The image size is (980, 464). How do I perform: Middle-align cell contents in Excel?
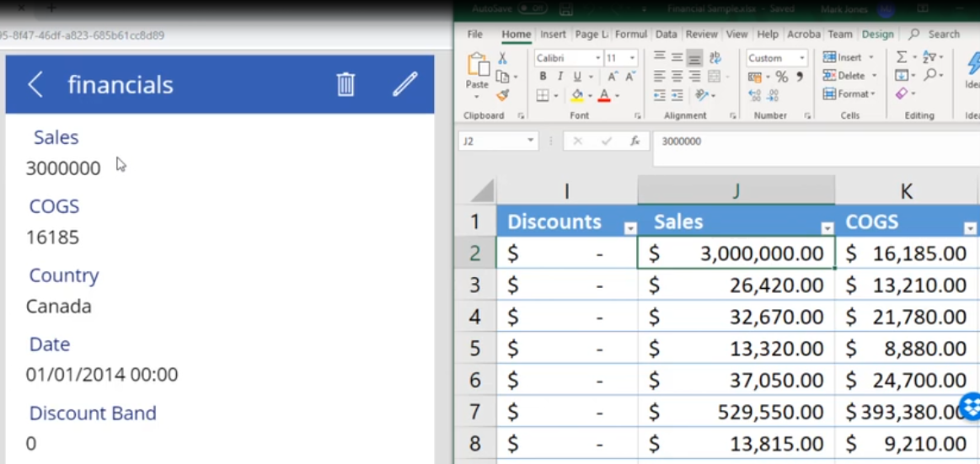point(677,57)
